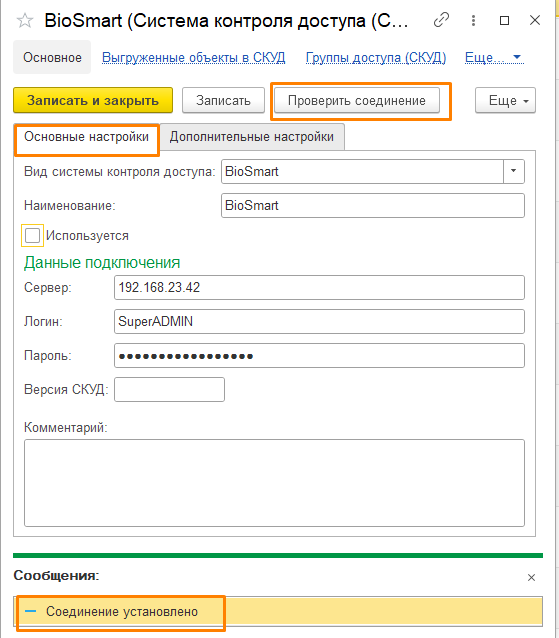
Task: Click the Данные подключения heading
Action: pos(102,262)
